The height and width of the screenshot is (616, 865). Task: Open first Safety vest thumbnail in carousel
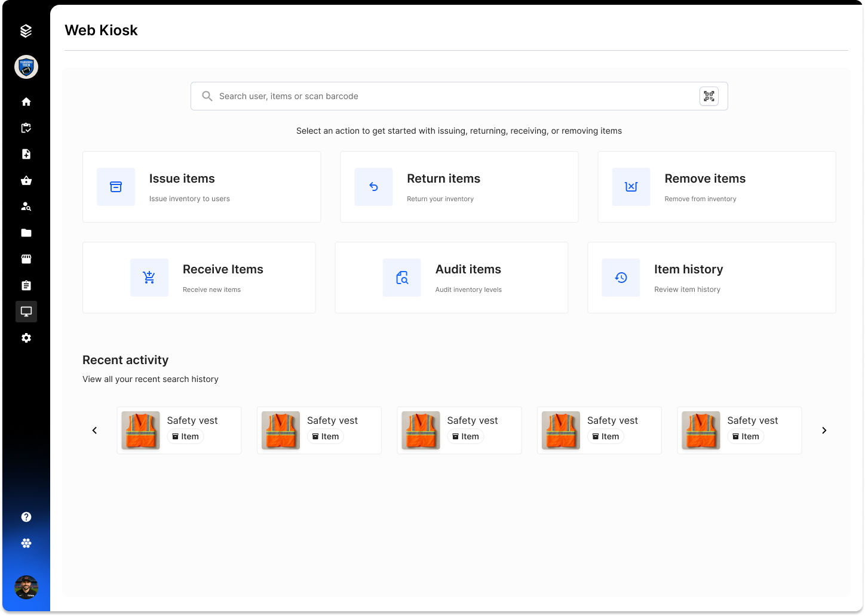[x=141, y=430]
